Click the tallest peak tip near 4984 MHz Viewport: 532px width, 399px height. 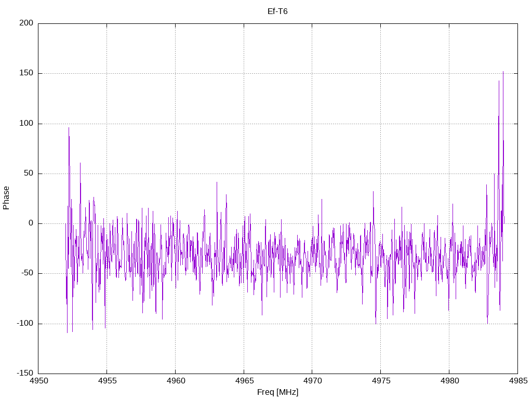coord(503,72)
